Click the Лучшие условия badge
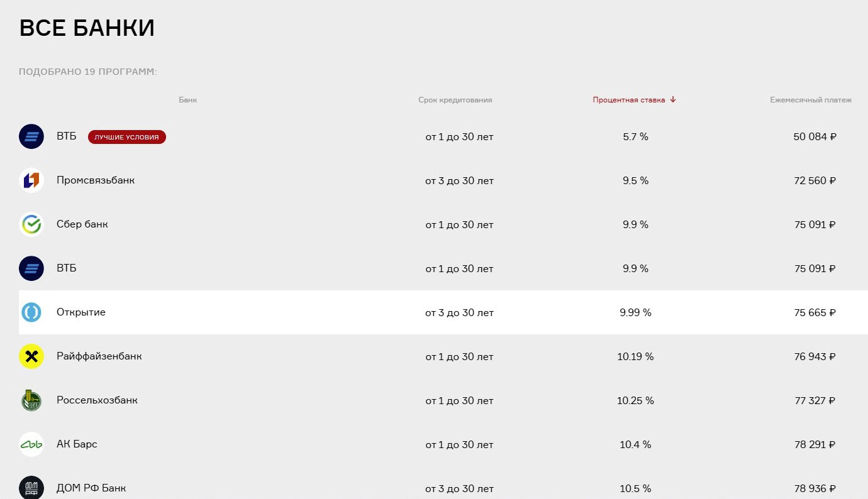Viewport: 868px width, 499px height. pyautogui.click(x=127, y=137)
